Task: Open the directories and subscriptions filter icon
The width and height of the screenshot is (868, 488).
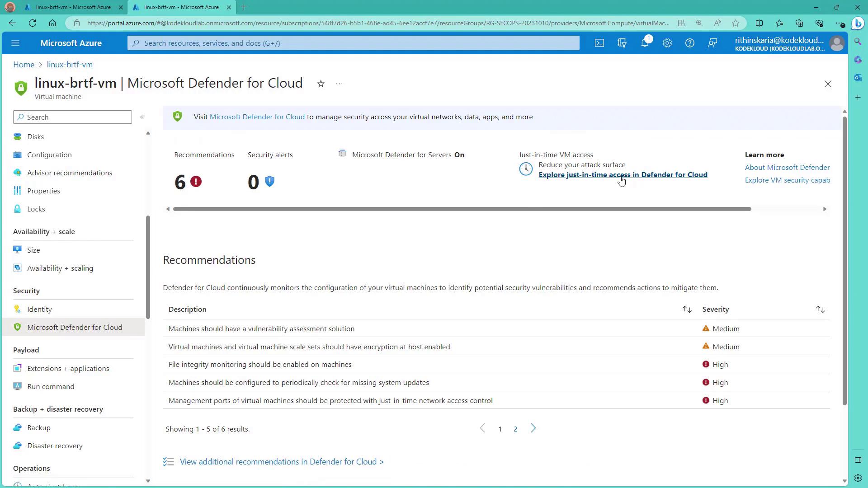Action: [x=622, y=43]
